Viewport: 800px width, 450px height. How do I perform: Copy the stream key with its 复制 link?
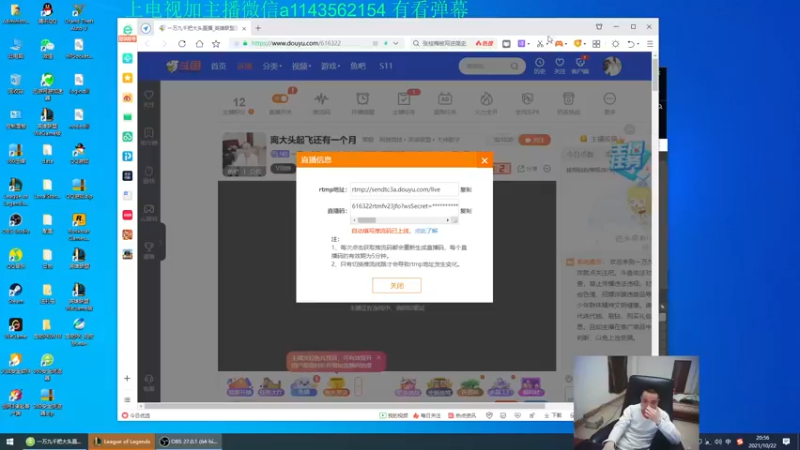tap(465, 211)
